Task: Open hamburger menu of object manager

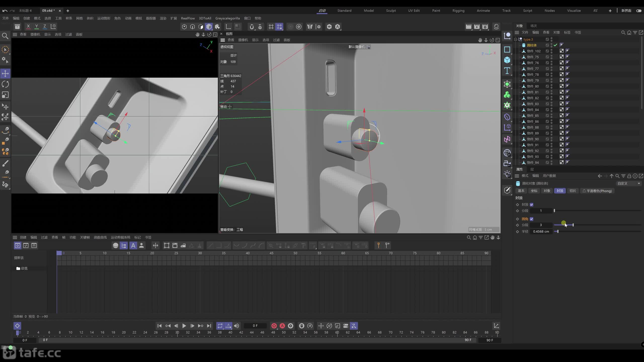Action: click(517, 32)
